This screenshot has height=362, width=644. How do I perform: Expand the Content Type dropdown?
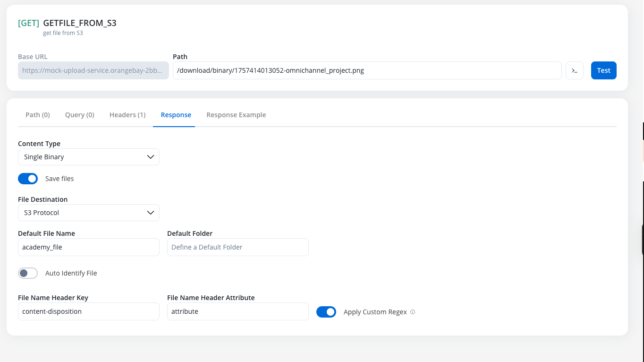(x=89, y=157)
